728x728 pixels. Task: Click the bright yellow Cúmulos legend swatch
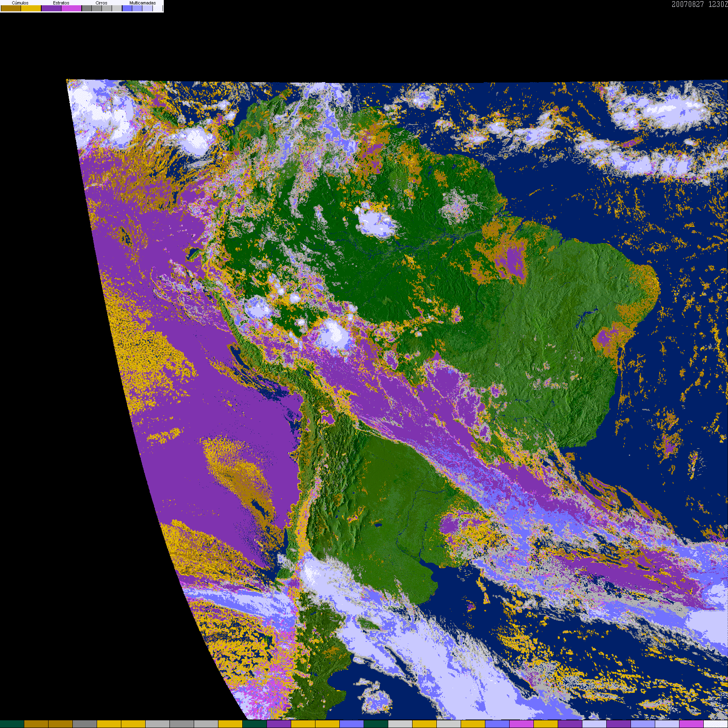click(x=31, y=8)
